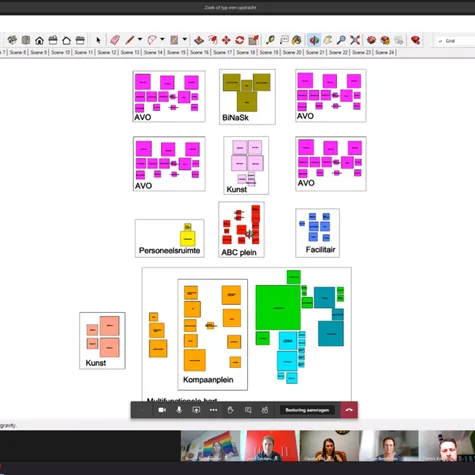Toggle camera in meeting bar

tap(162, 410)
